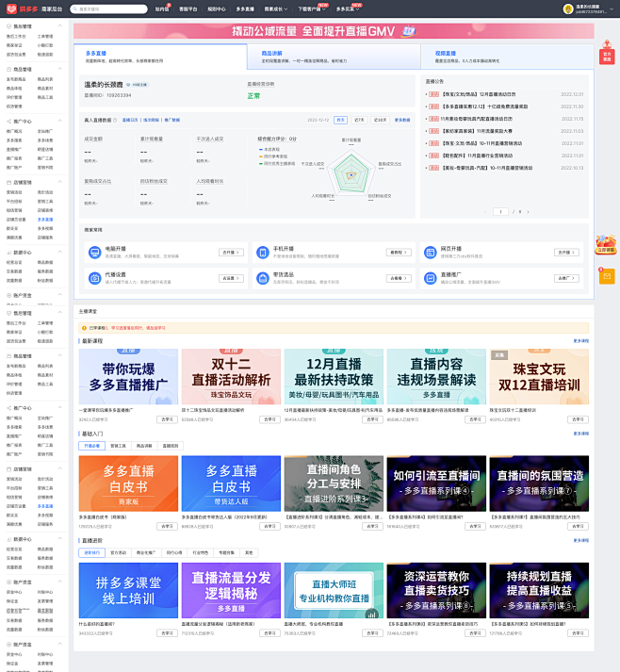The image size is (620, 672).
Task: Click the 去看看 button for 带货选品
Action: 399,279
